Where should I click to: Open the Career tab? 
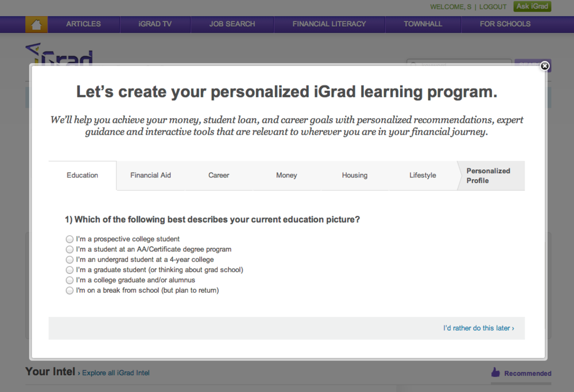(219, 175)
